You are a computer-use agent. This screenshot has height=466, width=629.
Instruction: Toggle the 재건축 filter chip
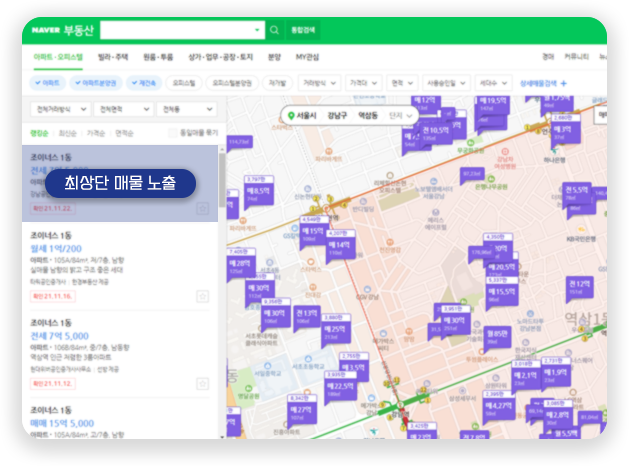(x=144, y=83)
